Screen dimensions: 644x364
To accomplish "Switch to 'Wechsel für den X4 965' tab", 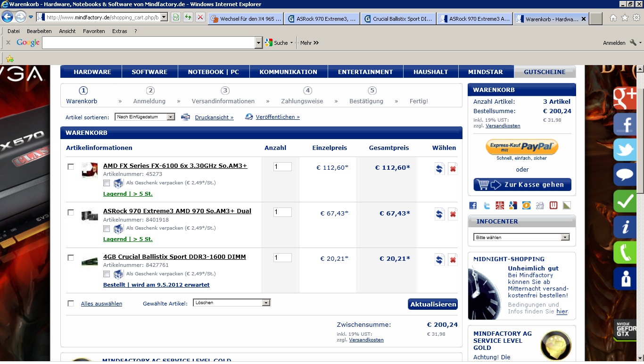I will coord(246,19).
